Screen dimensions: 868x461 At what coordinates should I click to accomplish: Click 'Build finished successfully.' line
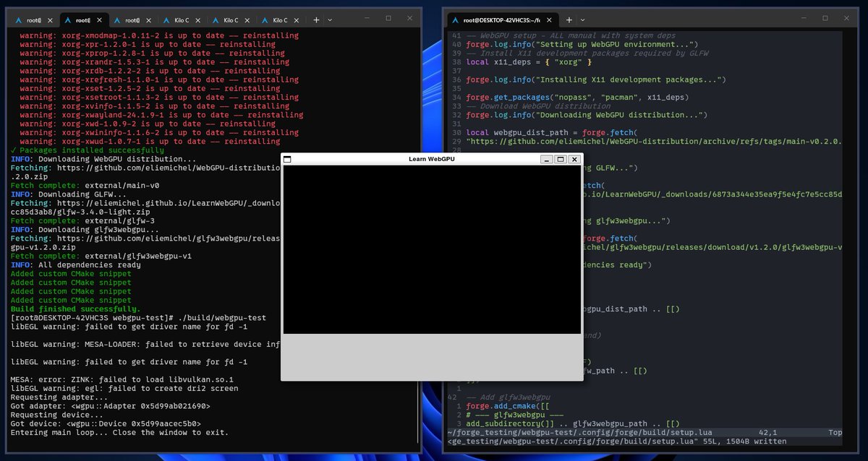tap(76, 309)
